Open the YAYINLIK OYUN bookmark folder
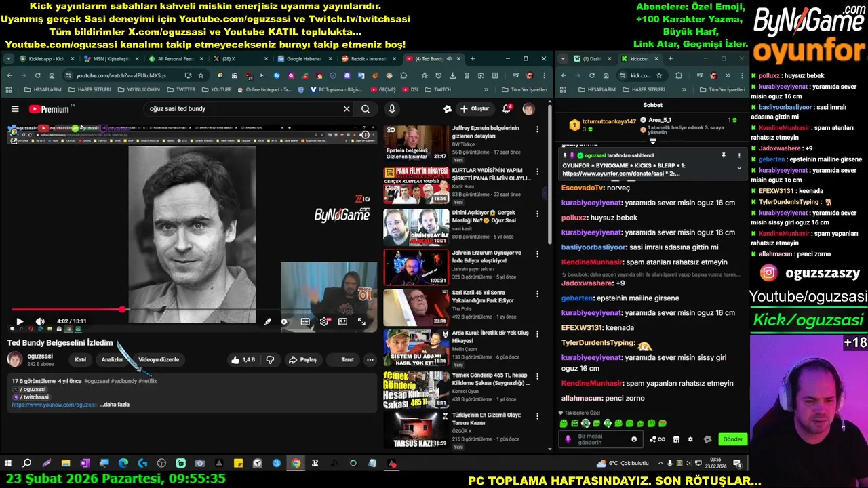Viewport: 868px width, 488px height. pyautogui.click(x=140, y=89)
